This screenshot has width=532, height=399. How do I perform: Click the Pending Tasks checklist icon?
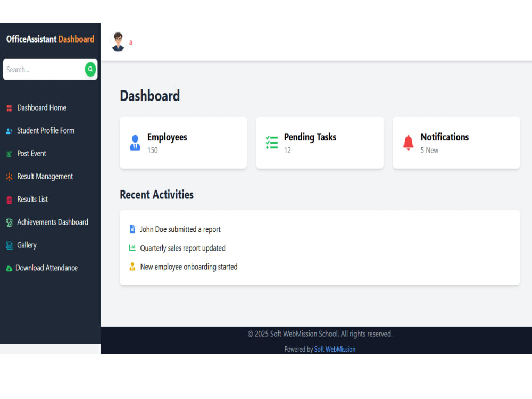coord(272,143)
